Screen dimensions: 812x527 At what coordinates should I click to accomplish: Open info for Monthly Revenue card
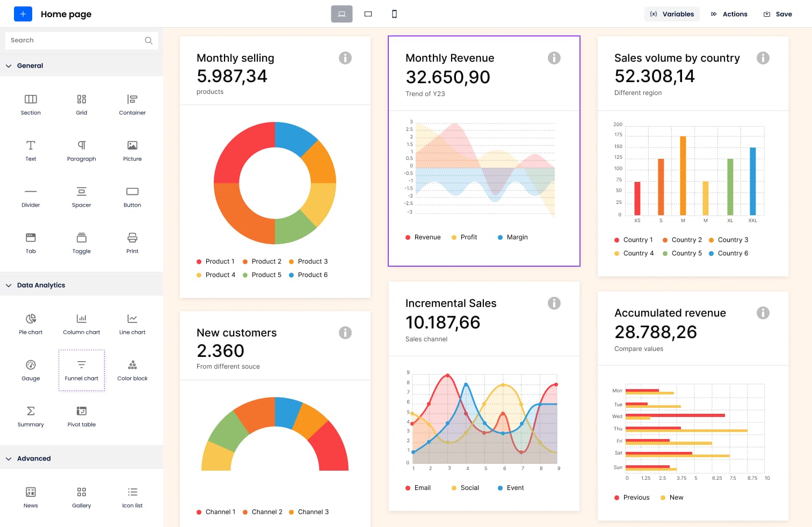pyautogui.click(x=554, y=58)
